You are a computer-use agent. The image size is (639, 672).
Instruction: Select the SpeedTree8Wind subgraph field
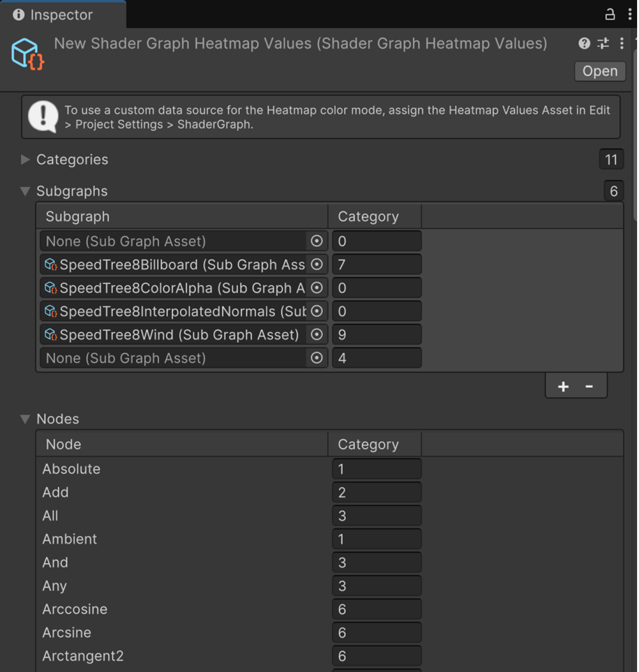(184, 335)
